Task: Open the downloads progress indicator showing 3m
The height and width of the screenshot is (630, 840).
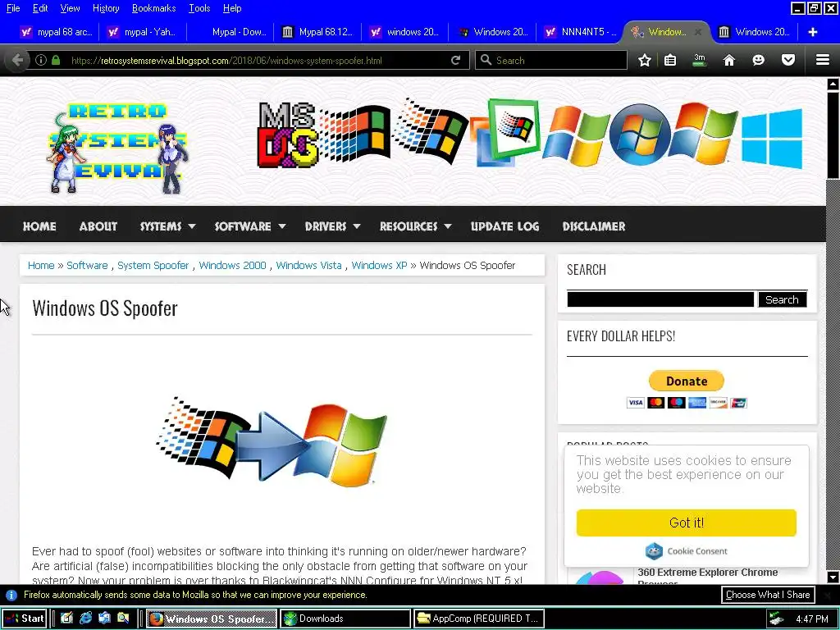Action: (700, 60)
